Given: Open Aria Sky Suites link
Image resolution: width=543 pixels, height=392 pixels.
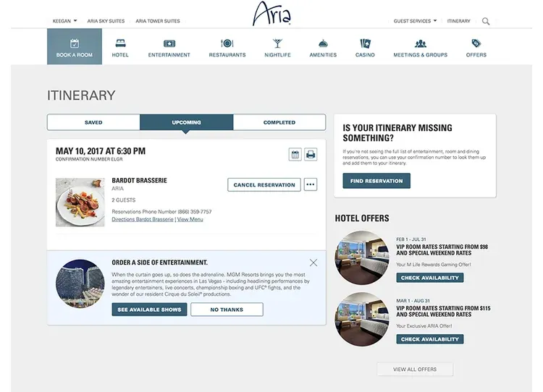Looking at the screenshot, I should click(106, 21).
